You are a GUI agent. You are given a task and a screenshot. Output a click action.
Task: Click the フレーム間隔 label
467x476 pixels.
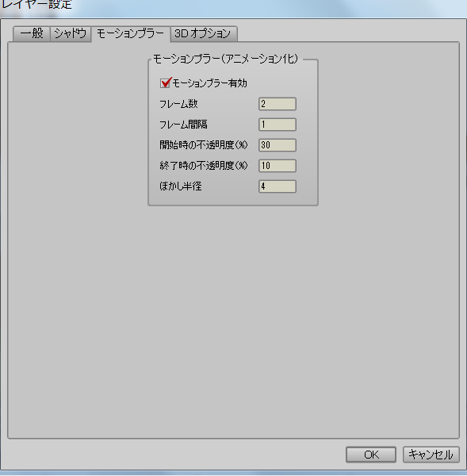tap(184, 125)
